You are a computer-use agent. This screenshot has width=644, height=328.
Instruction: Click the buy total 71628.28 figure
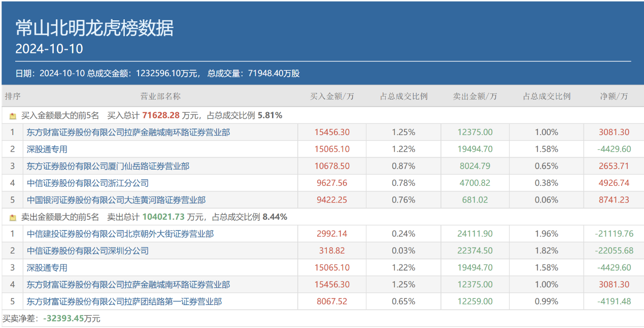[161, 116]
